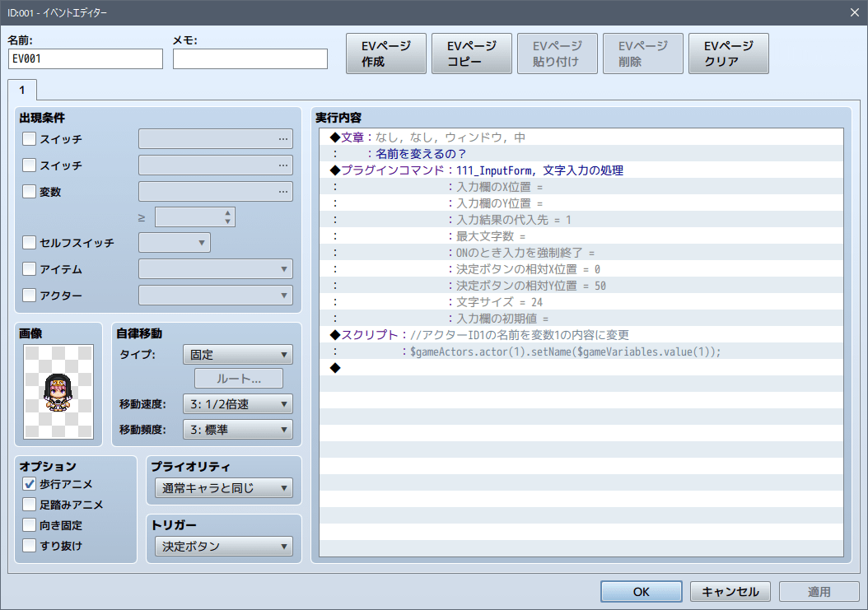Screen dimensions: 868x610
Task: Select the スクリプト comment line
Action: 581,335
